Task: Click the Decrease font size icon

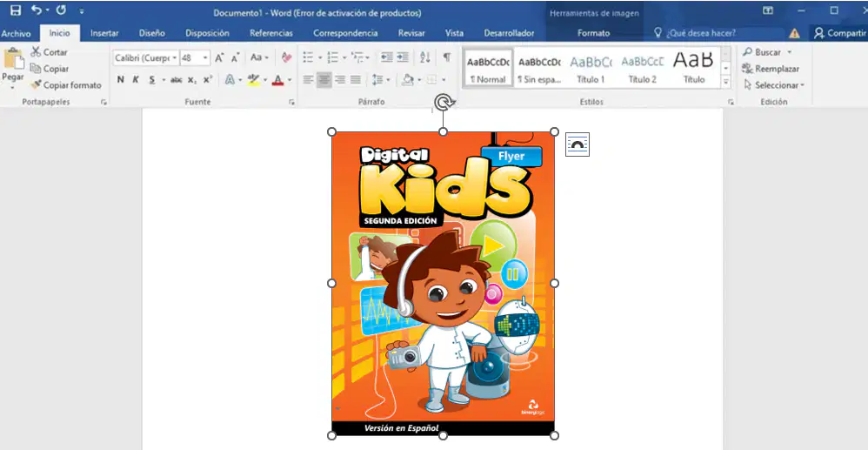Action: [x=236, y=57]
